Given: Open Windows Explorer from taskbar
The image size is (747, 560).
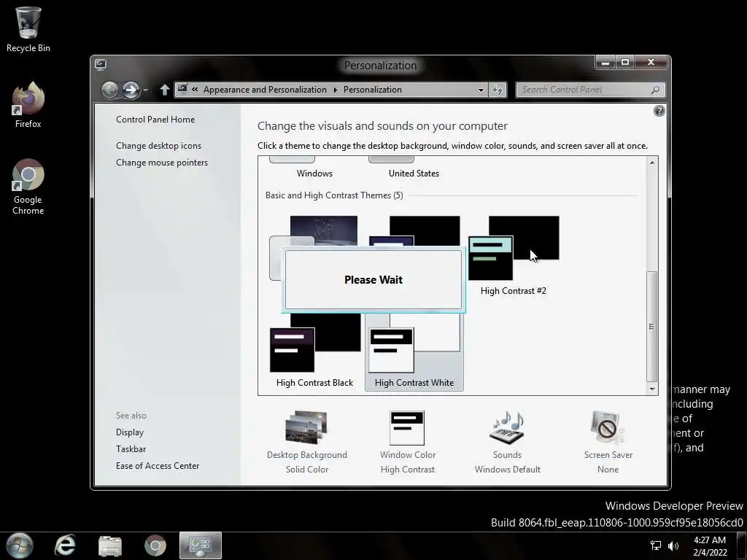Looking at the screenshot, I should [110, 545].
